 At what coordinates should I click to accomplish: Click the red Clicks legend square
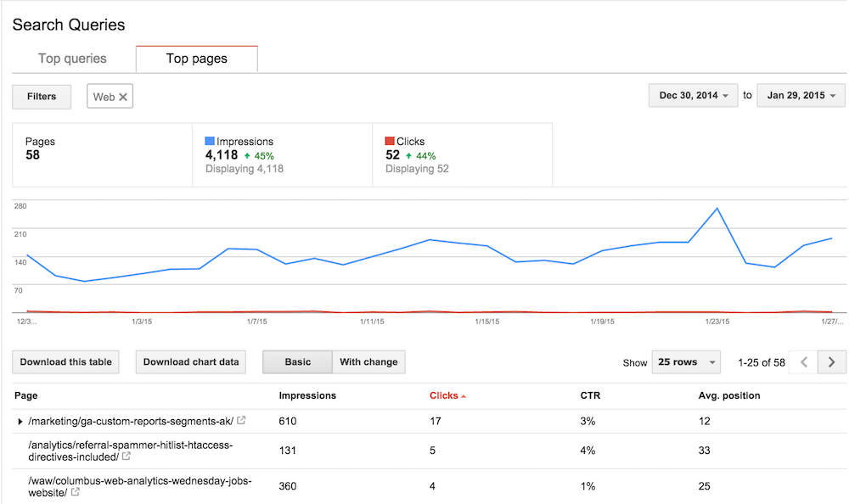coord(390,142)
